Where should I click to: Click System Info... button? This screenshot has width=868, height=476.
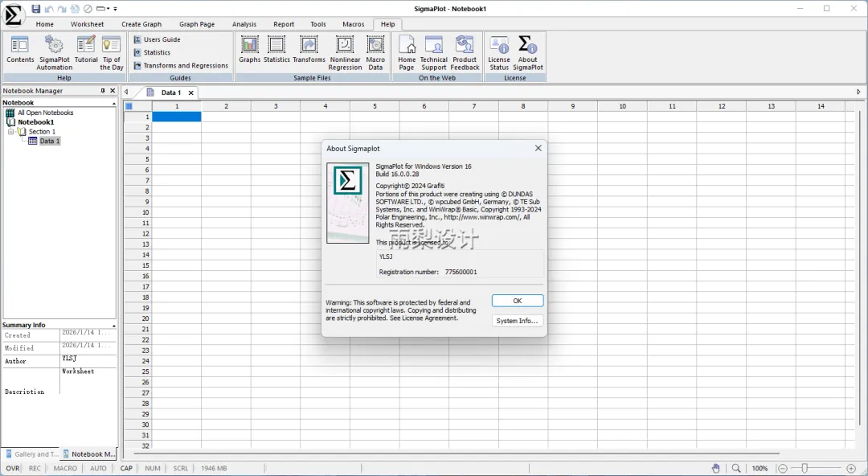pos(518,321)
